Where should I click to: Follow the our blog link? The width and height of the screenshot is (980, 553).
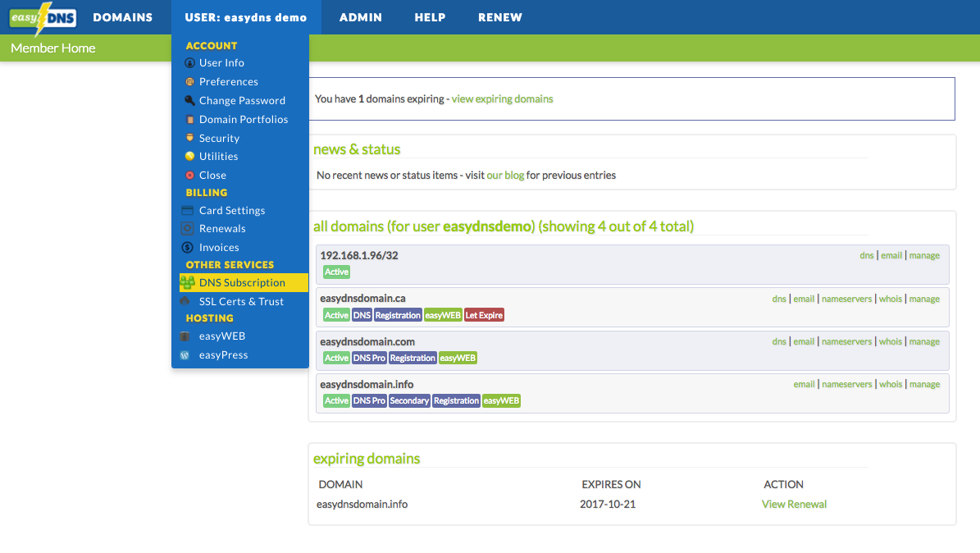pyautogui.click(x=505, y=175)
